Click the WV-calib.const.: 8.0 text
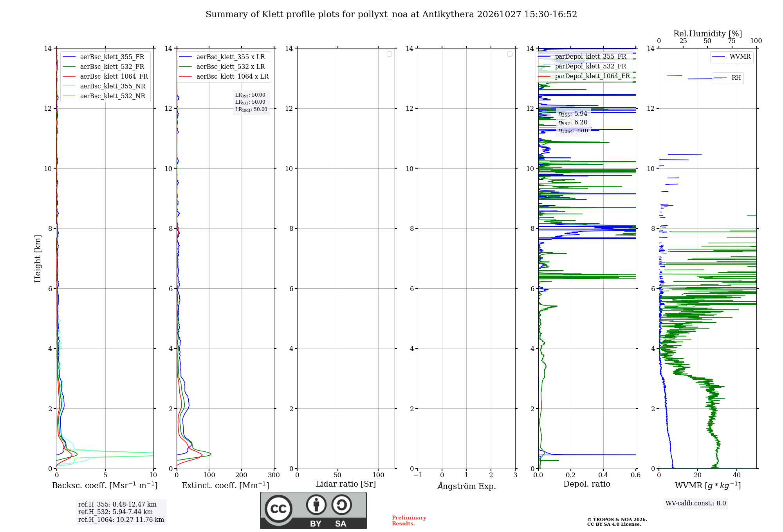The height and width of the screenshot is (532, 783). click(696, 503)
